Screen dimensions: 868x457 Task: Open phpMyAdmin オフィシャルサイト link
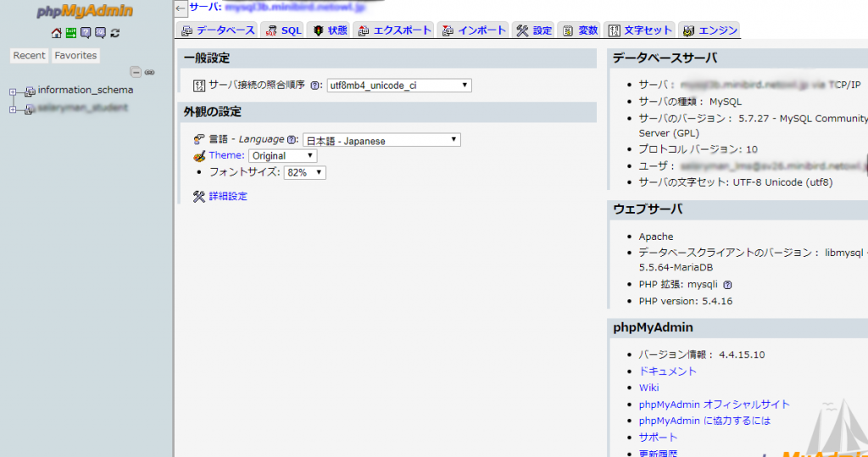[x=714, y=404]
